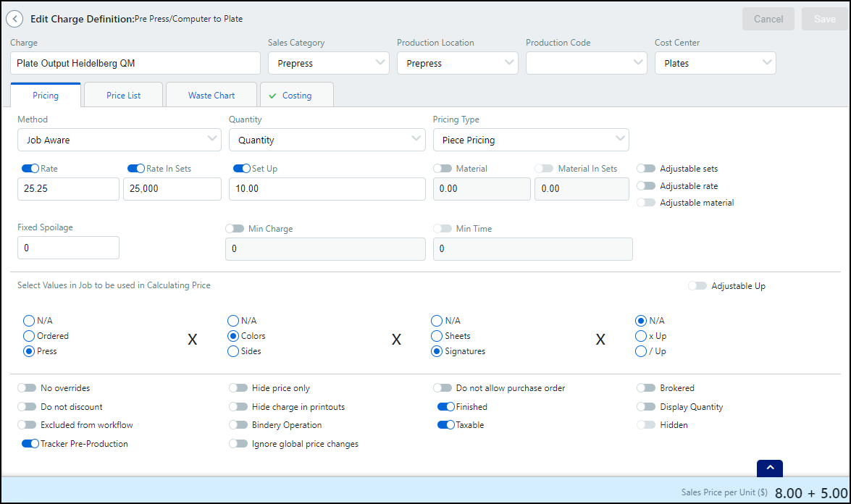The width and height of the screenshot is (851, 504).
Task: Open the Sales Category dropdown
Action: point(329,63)
